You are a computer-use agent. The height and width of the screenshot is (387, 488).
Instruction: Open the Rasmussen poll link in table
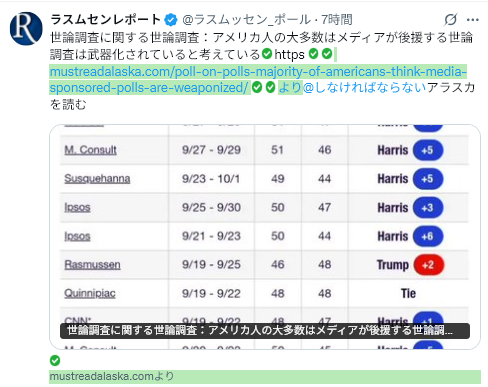92,265
